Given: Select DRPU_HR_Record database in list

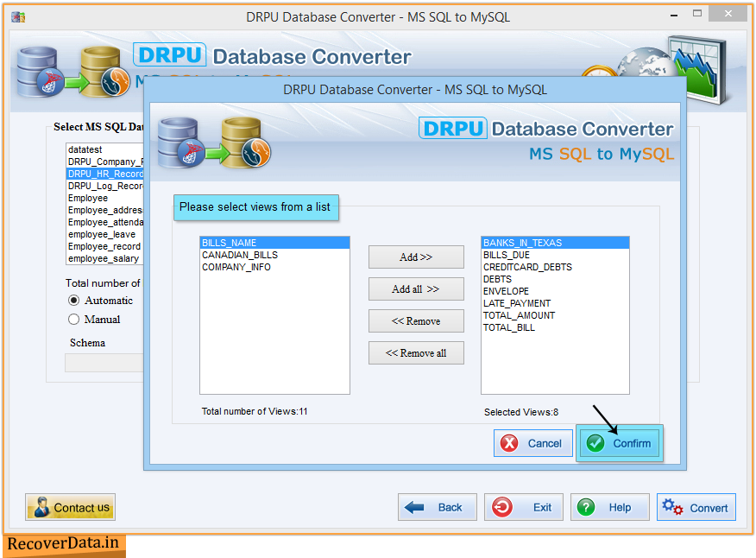Looking at the screenshot, I should pyautogui.click(x=104, y=174).
